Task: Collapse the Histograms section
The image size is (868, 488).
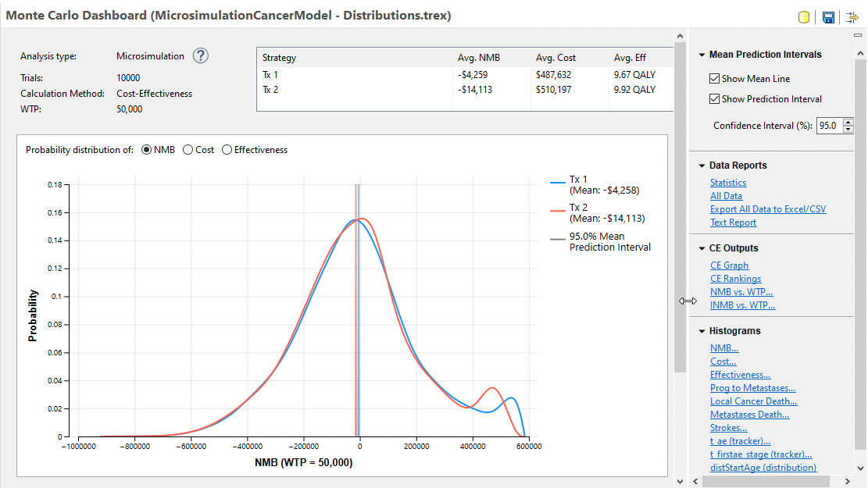Action: (x=700, y=330)
